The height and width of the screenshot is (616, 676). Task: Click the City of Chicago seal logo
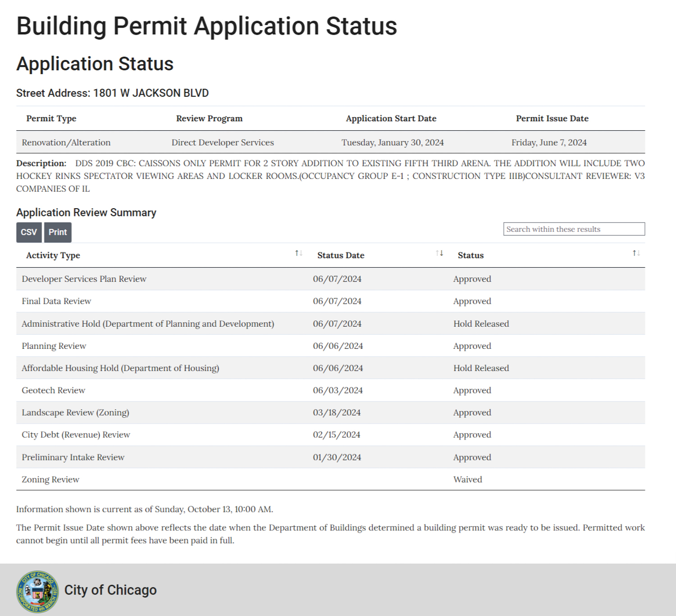37,592
